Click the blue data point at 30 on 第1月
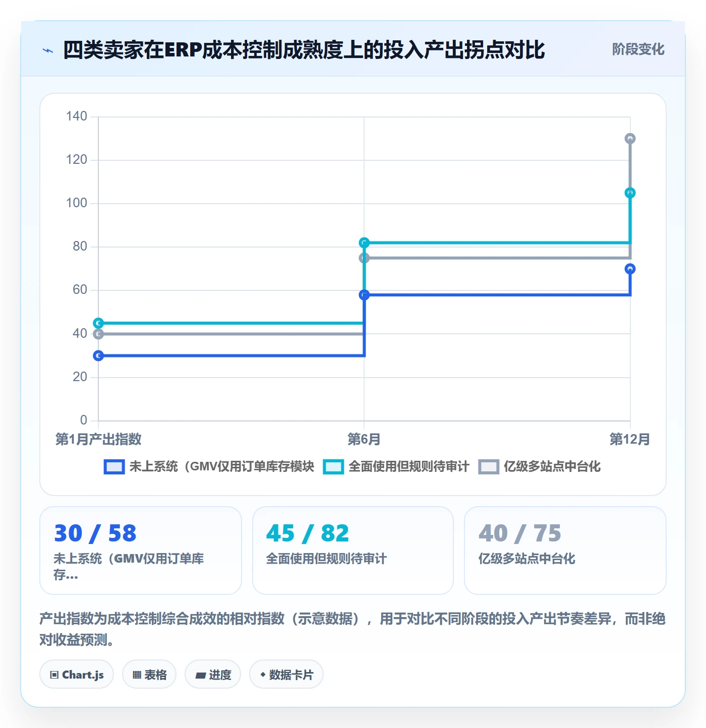 pos(98,356)
